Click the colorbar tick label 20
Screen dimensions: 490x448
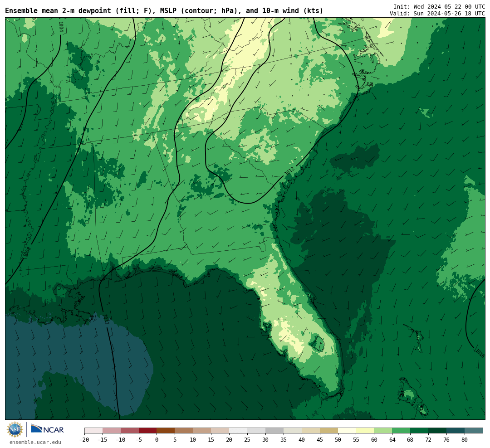coord(230,439)
